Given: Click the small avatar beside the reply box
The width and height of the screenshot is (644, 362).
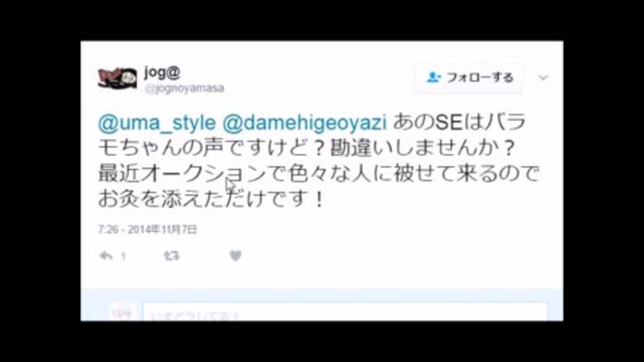Looking at the screenshot, I should click(121, 313).
